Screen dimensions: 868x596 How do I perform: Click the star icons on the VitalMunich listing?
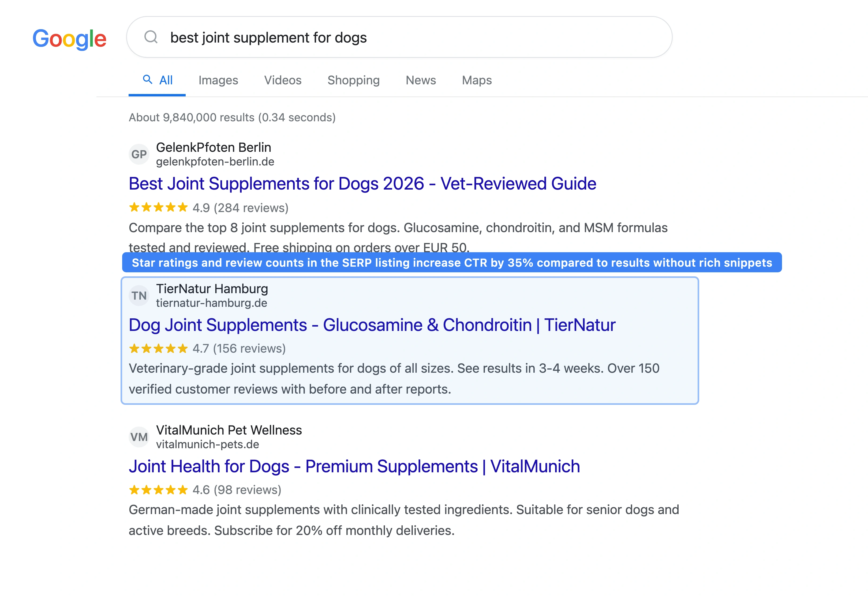(158, 489)
